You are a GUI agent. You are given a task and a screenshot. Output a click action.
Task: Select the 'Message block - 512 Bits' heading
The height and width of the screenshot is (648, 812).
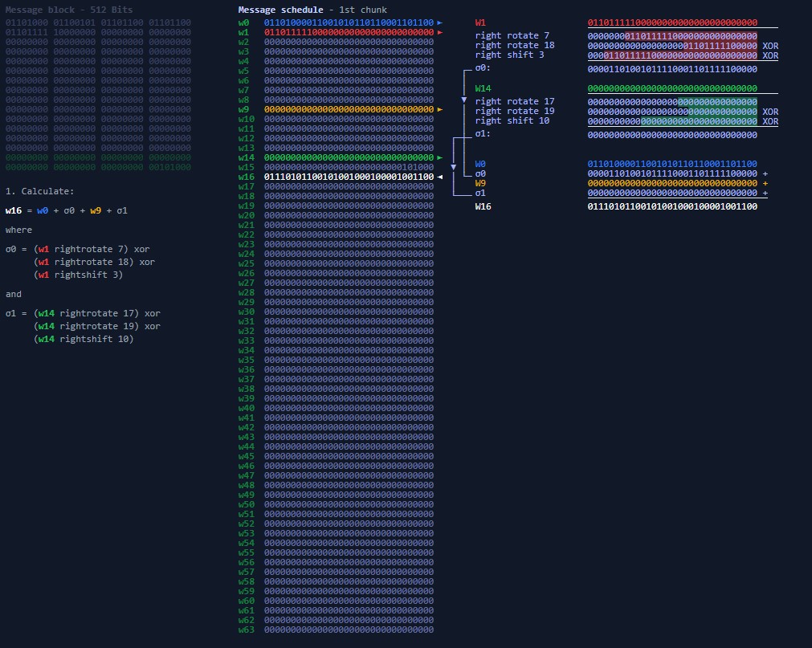point(69,10)
